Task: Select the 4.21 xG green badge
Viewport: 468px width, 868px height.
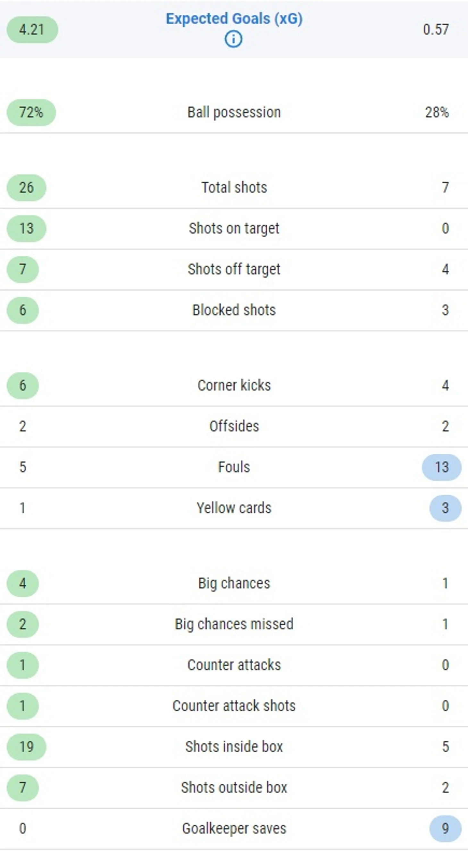Action: (x=32, y=30)
